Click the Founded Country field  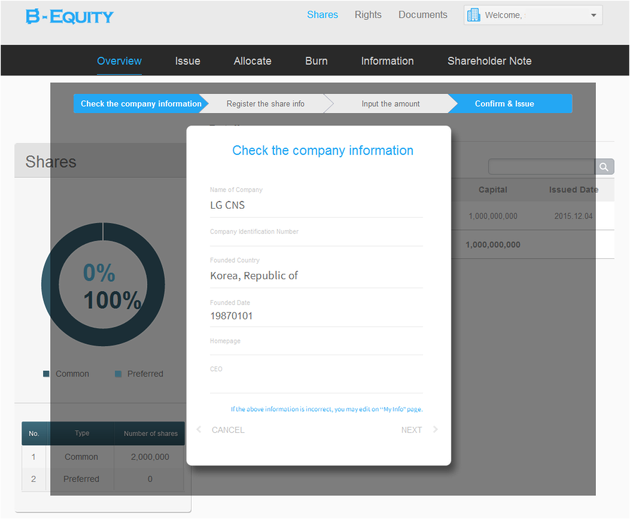click(x=316, y=276)
